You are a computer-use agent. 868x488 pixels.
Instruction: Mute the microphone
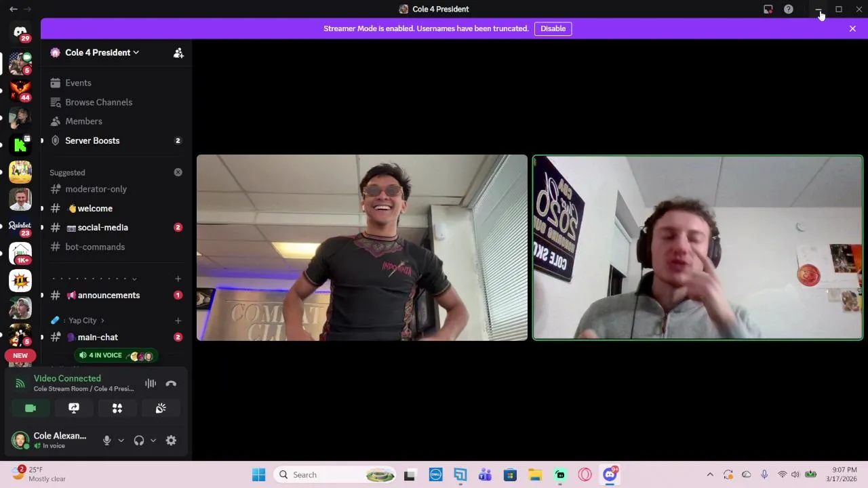click(x=106, y=441)
